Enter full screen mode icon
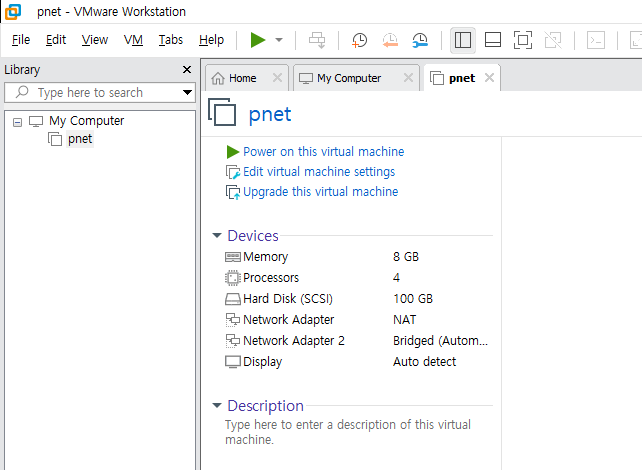The width and height of the screenshot is (642, 470). pyautogui.click(x=523, y=40)
